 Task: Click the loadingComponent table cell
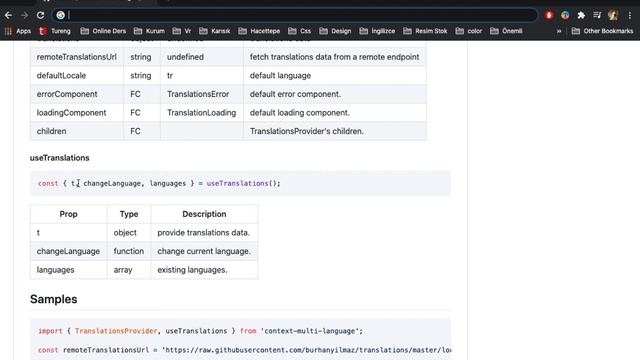point(77,113)
